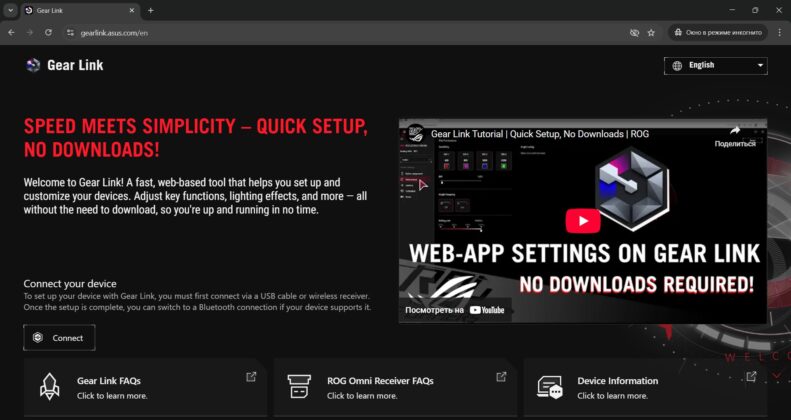Click external link icon on Gear Link FAQs
The image size is (791, 420).
coord(251,377)
